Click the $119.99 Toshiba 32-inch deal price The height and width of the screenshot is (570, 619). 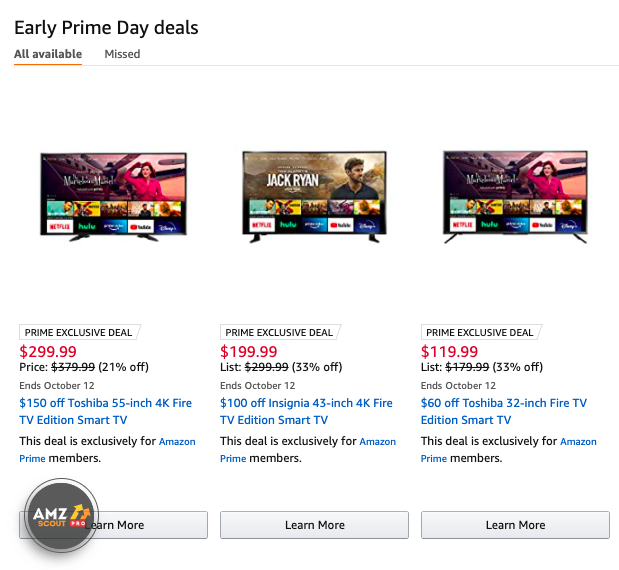click(450, 351)
